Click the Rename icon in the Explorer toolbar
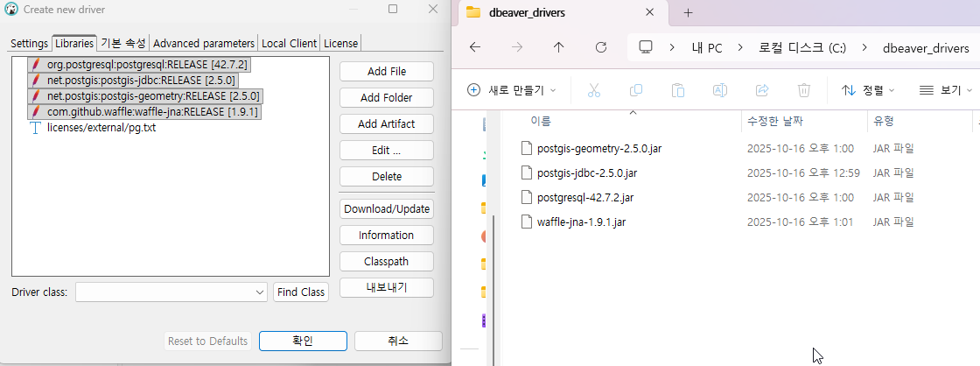This screenshot has height=366, width=980. tap(720, 90)
